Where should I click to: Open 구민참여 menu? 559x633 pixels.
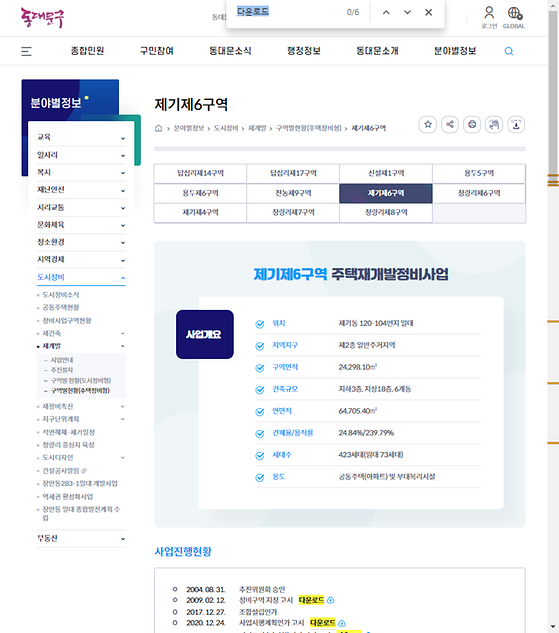tap(157, 51)
